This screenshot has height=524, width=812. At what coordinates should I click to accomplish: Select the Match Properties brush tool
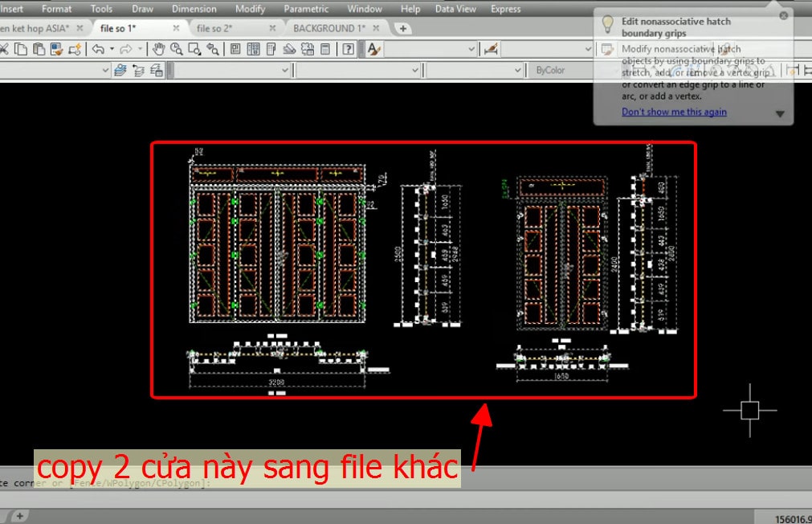(56, 50)
